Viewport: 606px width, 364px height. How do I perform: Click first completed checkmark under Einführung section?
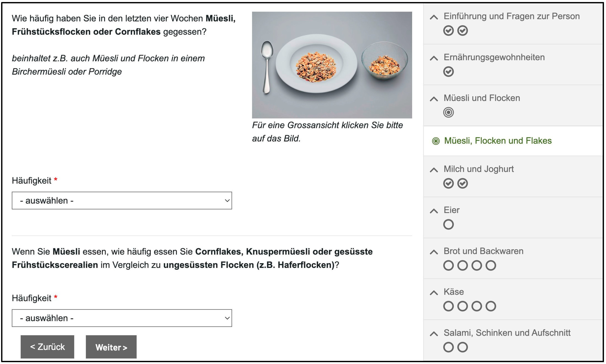point(448,31)
